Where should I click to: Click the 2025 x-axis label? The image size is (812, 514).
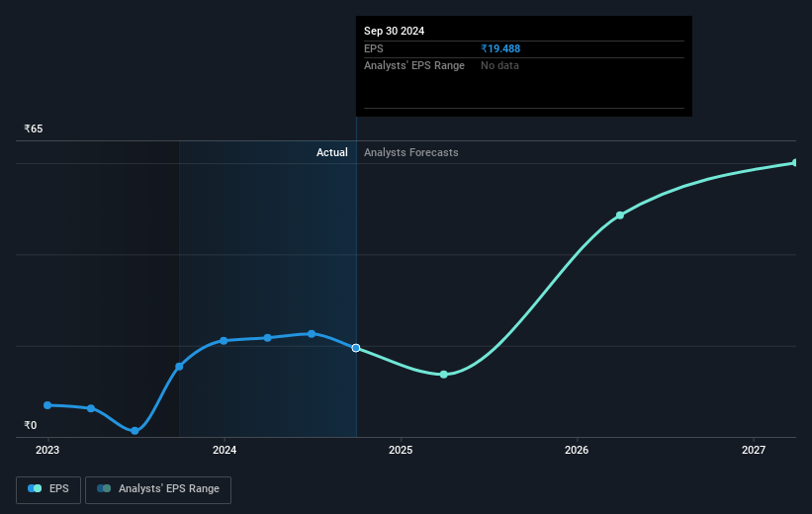(x=401, y=451)
